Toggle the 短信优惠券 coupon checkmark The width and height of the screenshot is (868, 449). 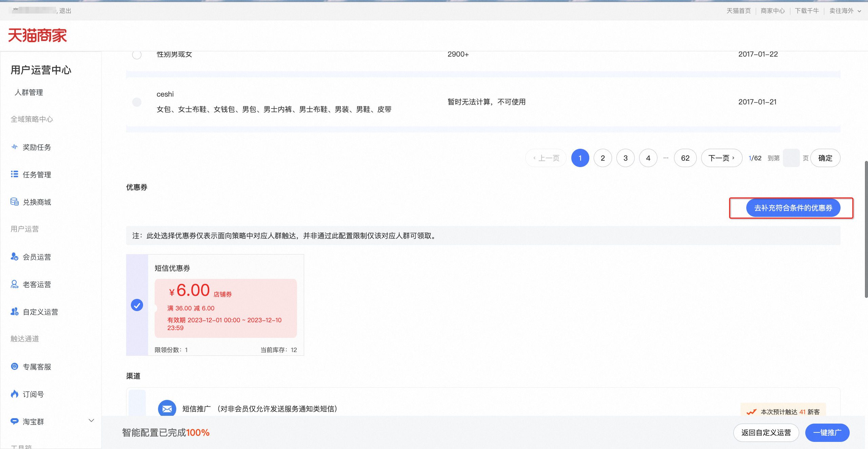(137, 305)
